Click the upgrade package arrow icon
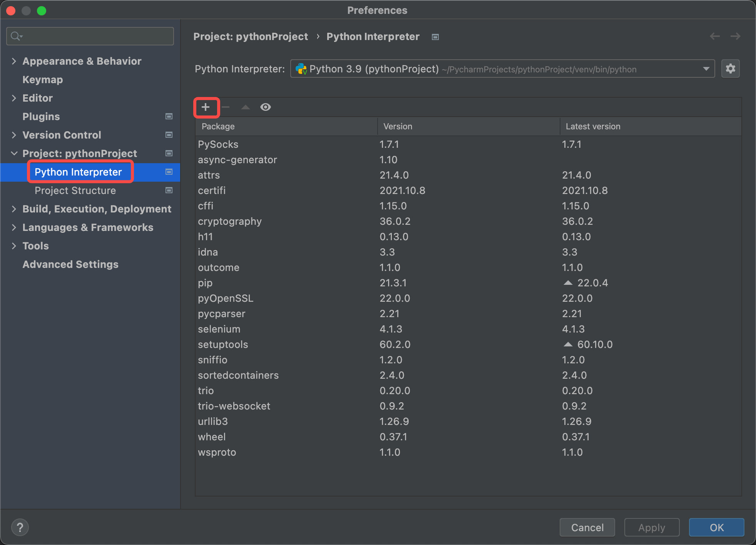756x545 pixels. 246,107
